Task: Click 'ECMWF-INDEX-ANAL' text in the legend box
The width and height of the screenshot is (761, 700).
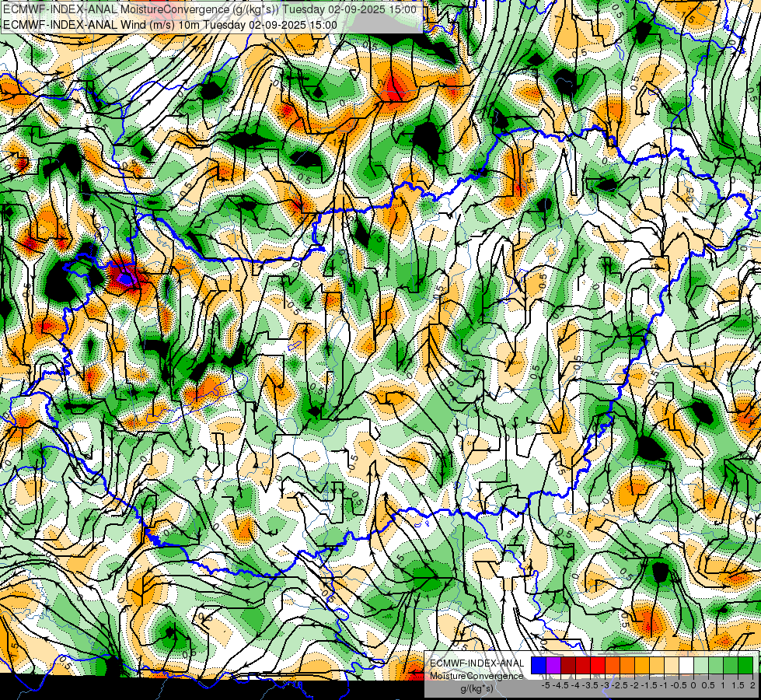Action: [476, 663]
